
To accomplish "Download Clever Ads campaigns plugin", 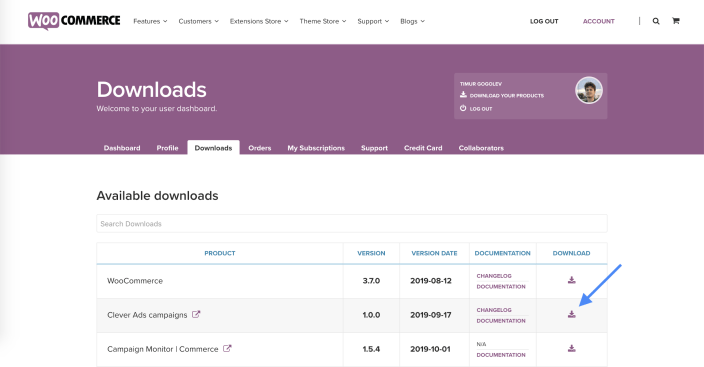I will coord(572,314).
